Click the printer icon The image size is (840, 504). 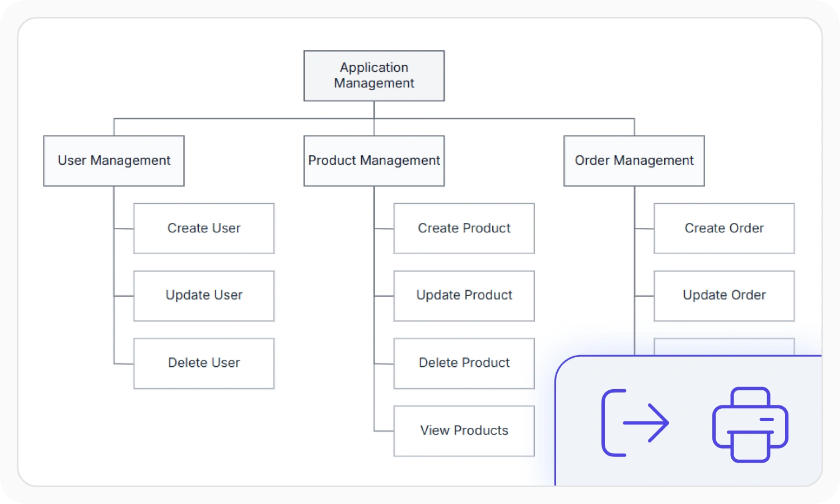point(750,424)
